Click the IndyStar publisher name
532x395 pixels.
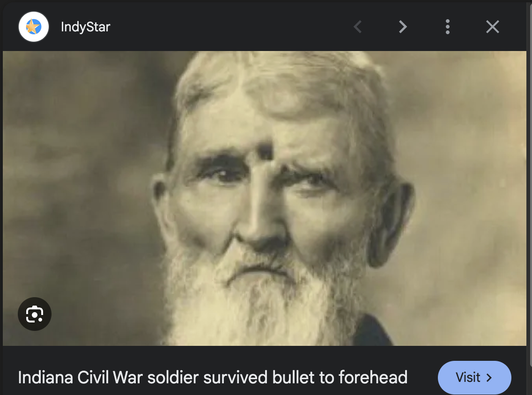[86, 27]
